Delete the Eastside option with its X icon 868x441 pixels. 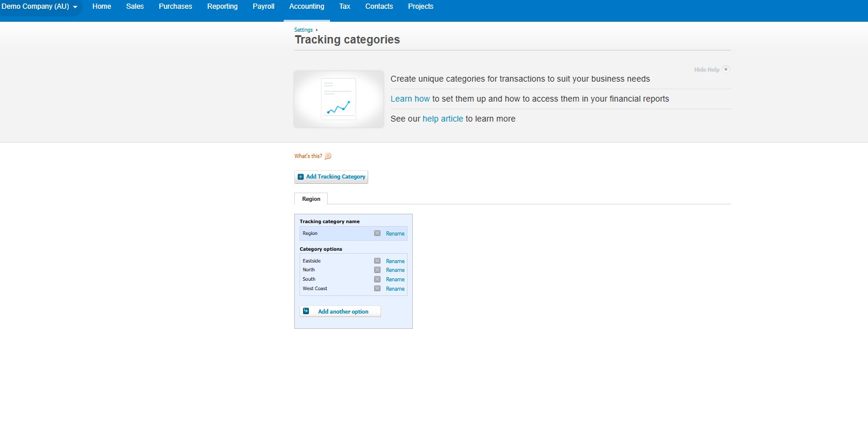point(378,261)
